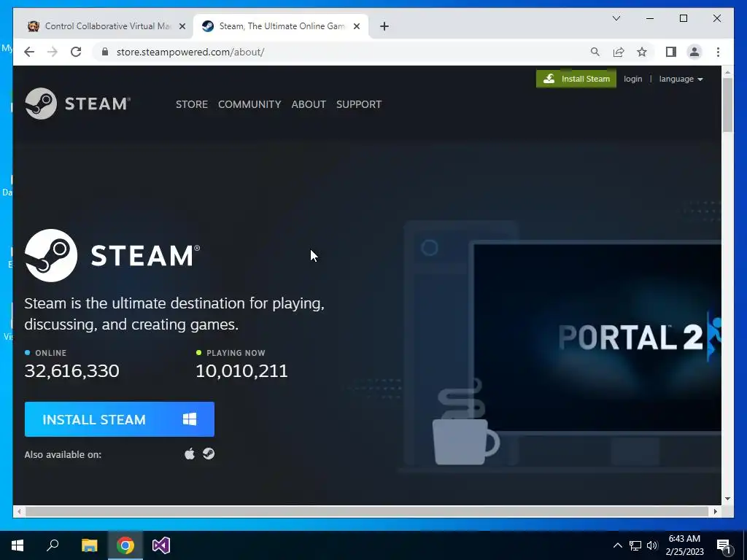Screen dimensions: 747x560
Task: Click the zoom magnifier icon in the address bar
Action: [x=595, y=52]
